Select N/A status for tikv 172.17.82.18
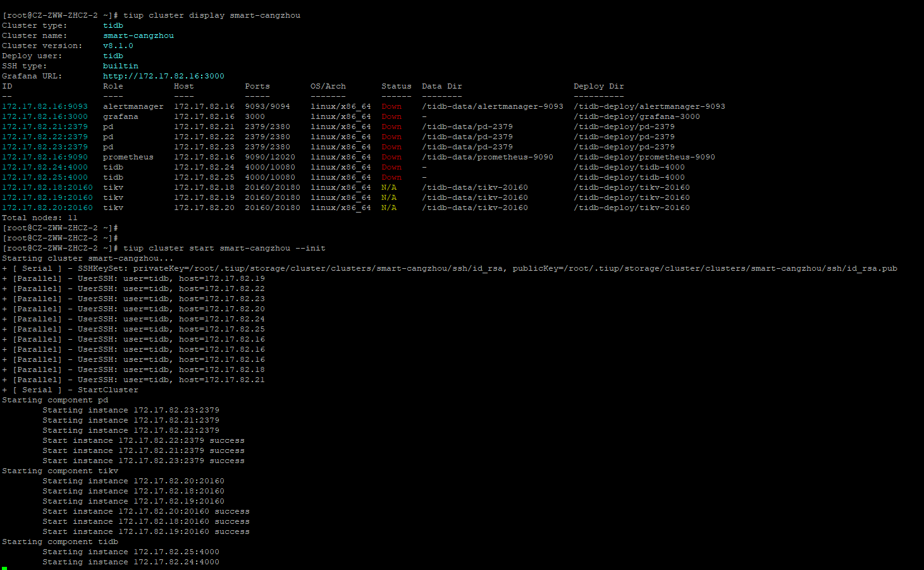The image size is (924, 570). point(389,187)
